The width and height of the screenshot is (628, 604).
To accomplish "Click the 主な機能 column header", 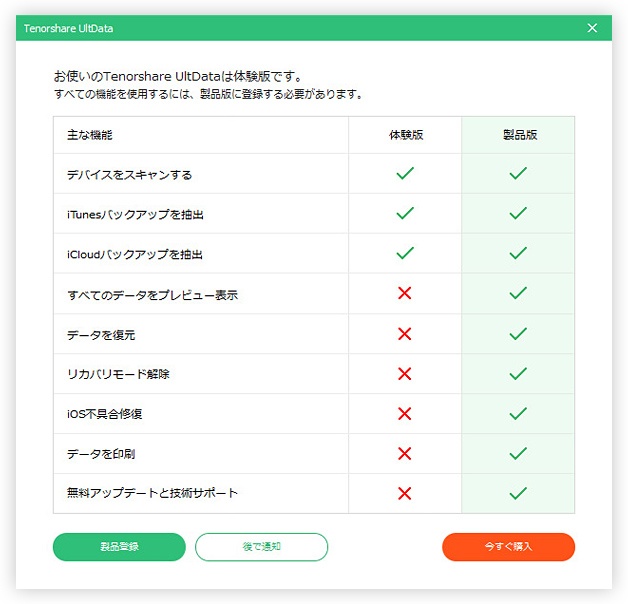I will pos(90,135).
